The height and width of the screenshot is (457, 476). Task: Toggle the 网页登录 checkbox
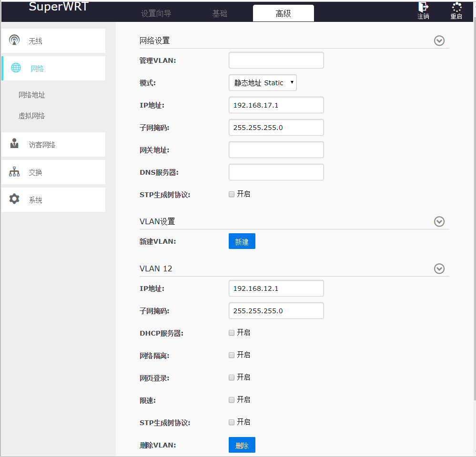[232, 378]
